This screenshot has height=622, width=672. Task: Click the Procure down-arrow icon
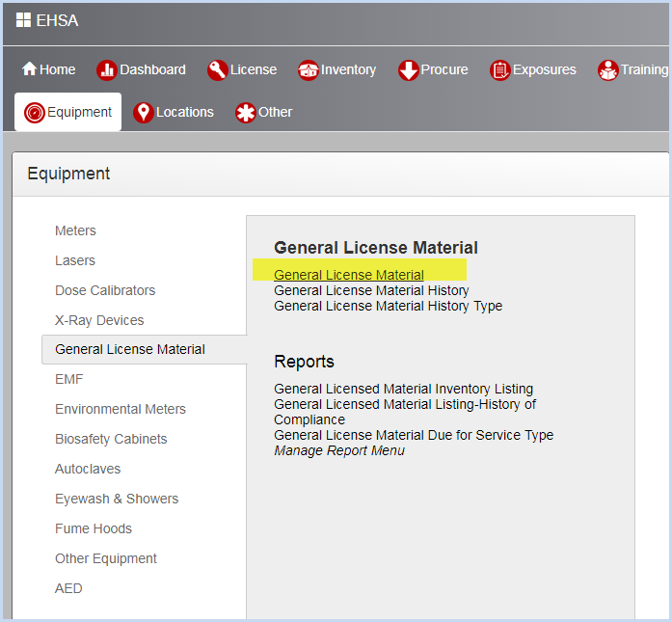click(x=409, y=69)
